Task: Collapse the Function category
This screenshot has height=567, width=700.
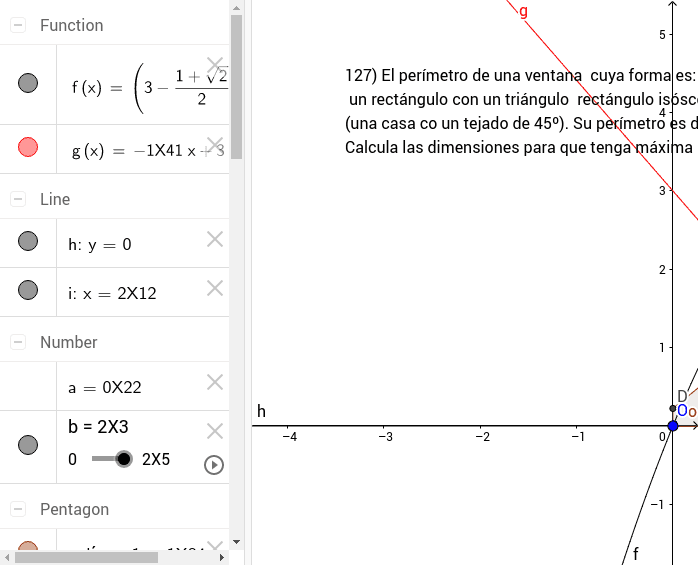Action: [18, 25]
